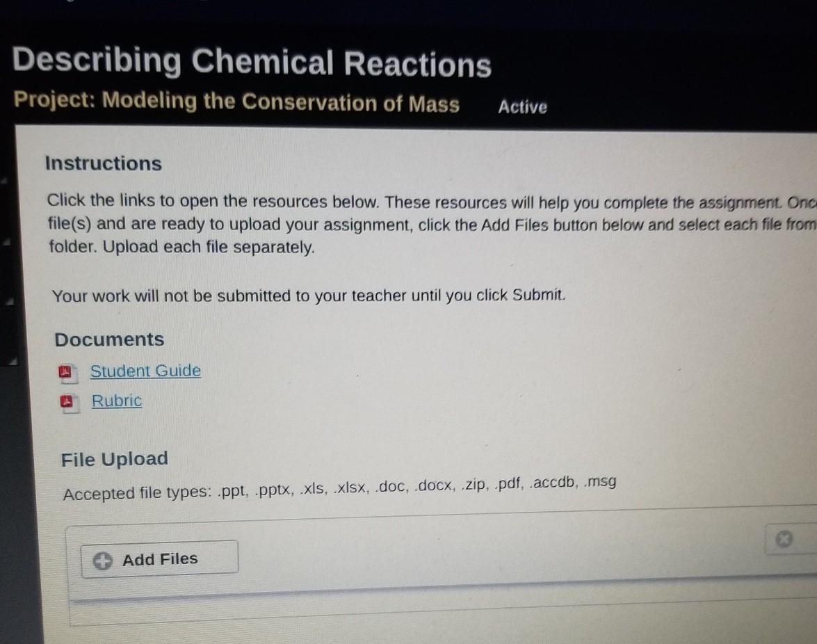
Task: Click the plus icon in Add Files
Action: click(104, 561)
